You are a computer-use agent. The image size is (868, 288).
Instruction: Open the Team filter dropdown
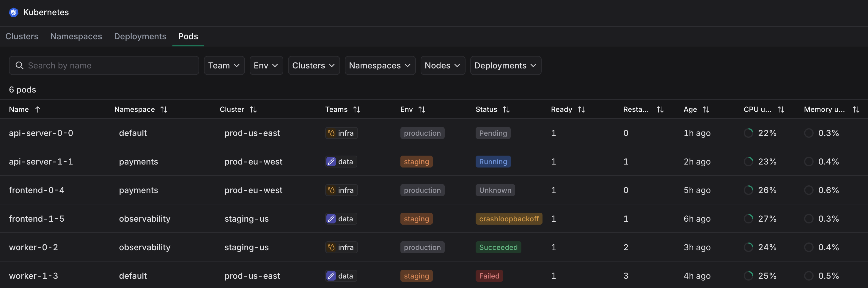point(224,65)
